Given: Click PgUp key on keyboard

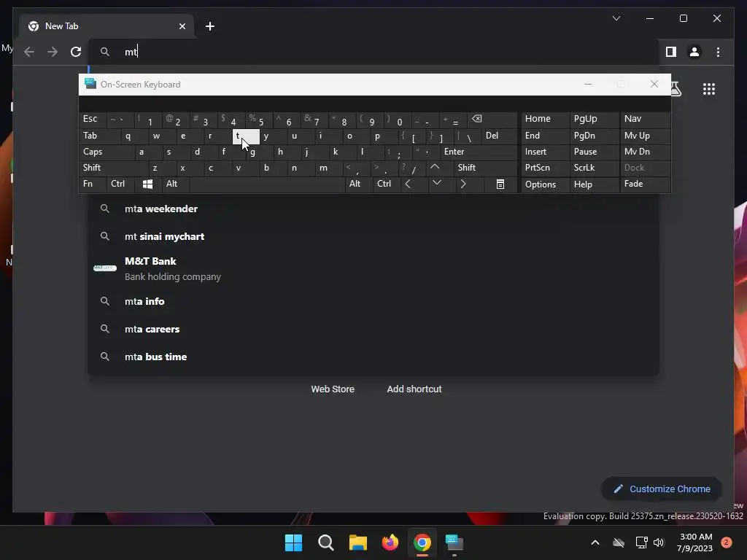Looking at the screenshot, I should pyautogui.click(x=594, y=119).
